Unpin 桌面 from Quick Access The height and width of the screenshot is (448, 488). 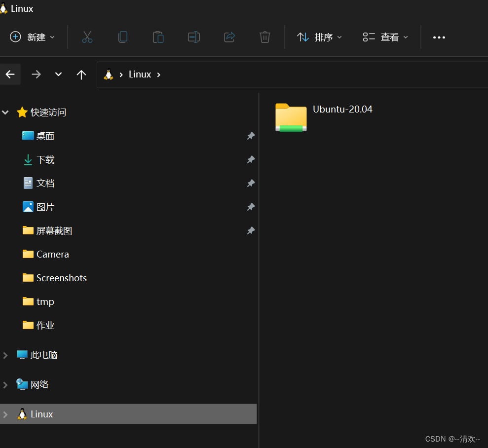pyautogui.click(x=251, y=136)
